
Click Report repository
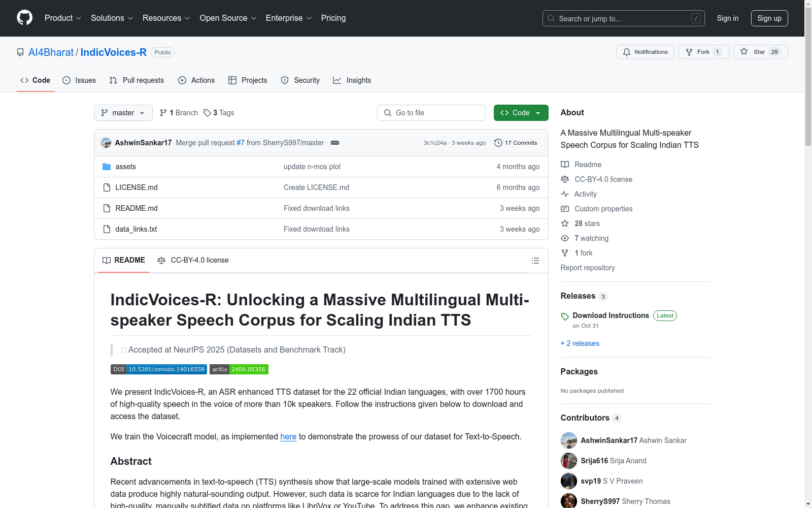tap(588, 268)
